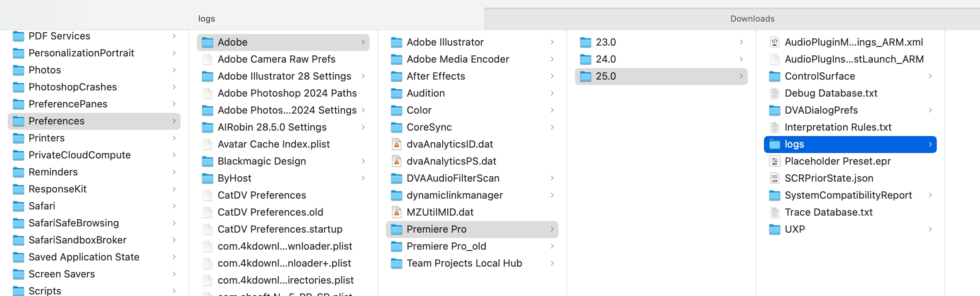
Task: Click the Blackmagic Design folder icon
Action: pos(208,161)
